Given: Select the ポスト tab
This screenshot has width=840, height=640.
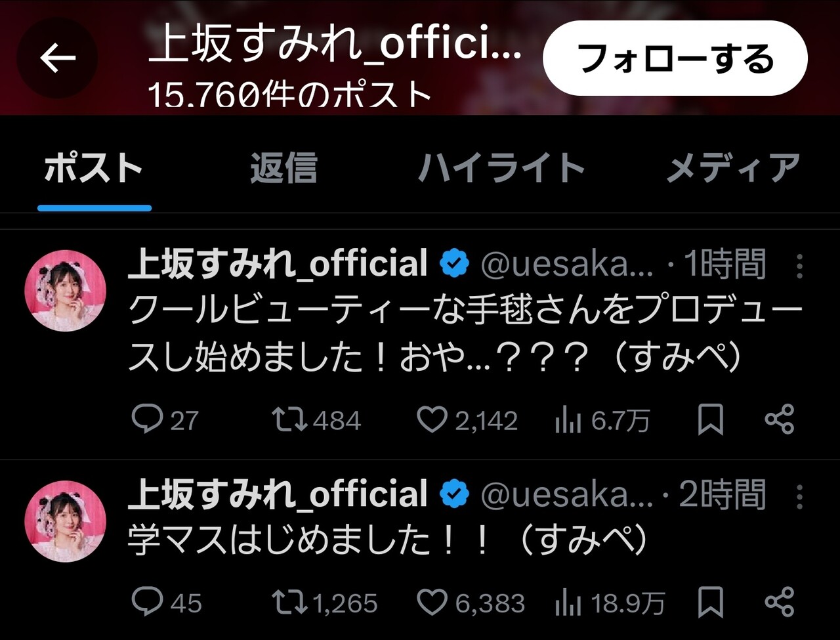Looking at the screenshot, I should (x=94, y=169).
